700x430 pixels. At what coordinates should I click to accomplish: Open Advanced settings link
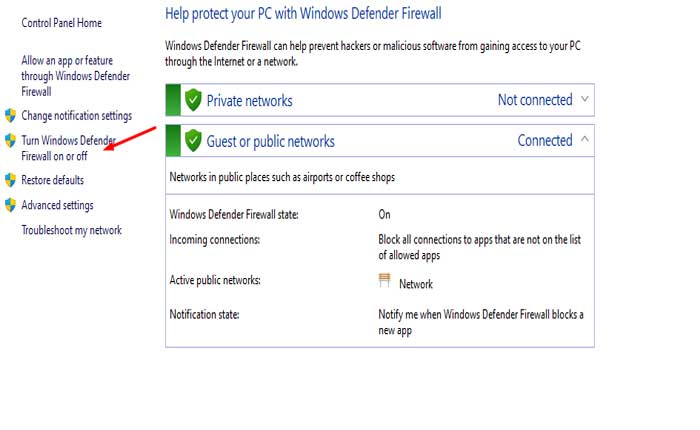pos(57,205)
